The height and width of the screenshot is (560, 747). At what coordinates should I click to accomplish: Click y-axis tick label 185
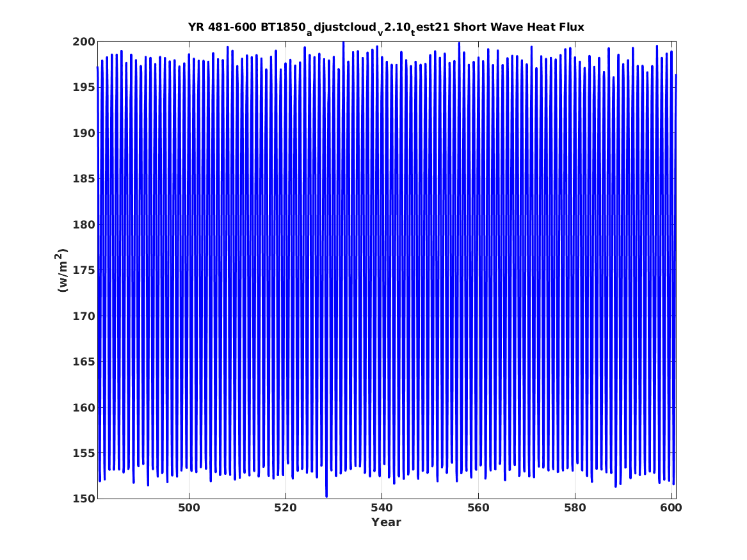pyautogui.click(x=84, y=179)
